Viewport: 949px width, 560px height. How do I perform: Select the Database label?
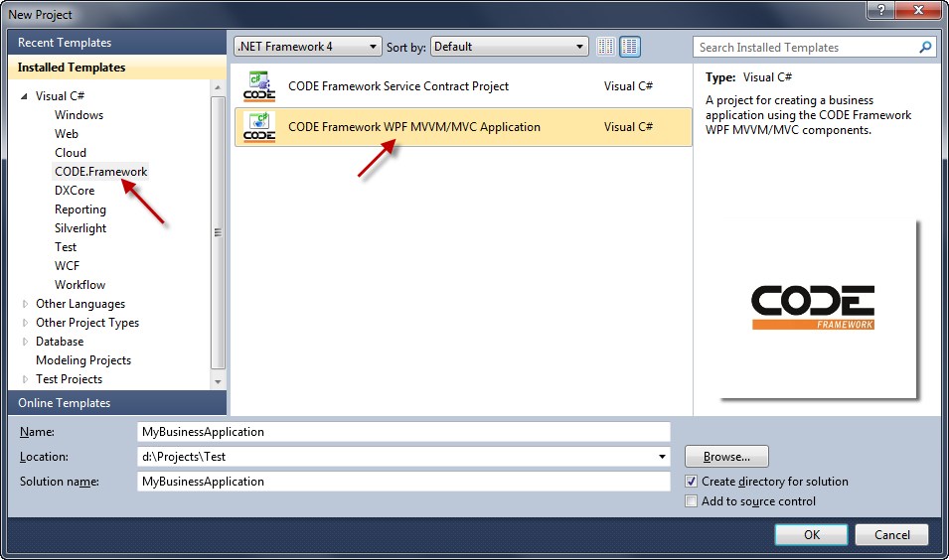point(60,342)
